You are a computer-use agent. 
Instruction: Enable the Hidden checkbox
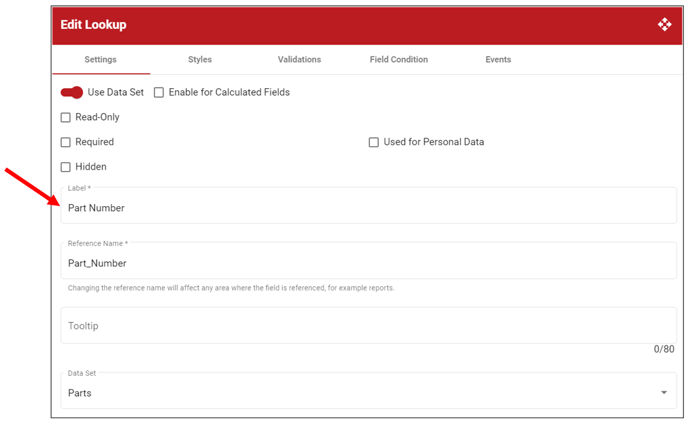click(x=65, y=167)
